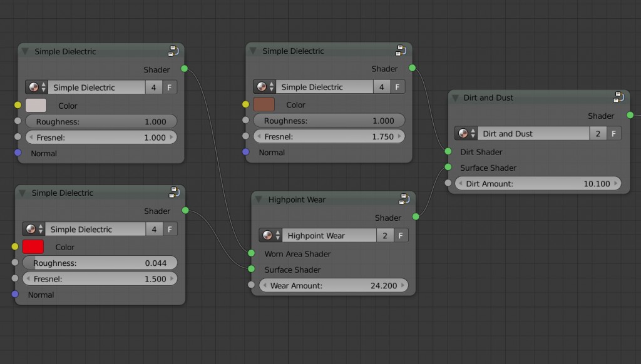Click right arrow on Dirt Amount field
Screen dimensions: 641x364
point(616,184)
